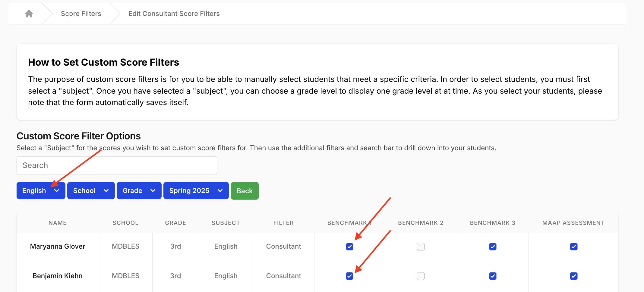Expand the English subject dropdown
The width and height of the screenshot is (644, 292).
click(x=41, y=191)
